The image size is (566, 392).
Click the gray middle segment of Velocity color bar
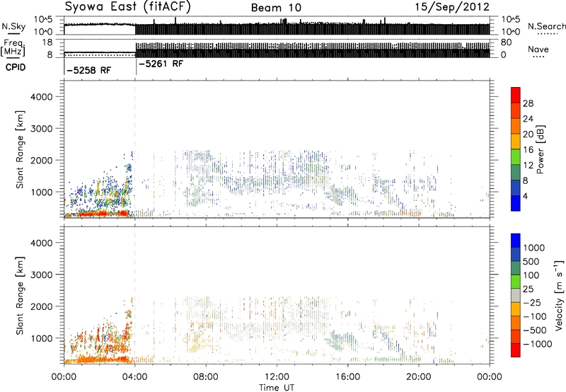[516, 295]
